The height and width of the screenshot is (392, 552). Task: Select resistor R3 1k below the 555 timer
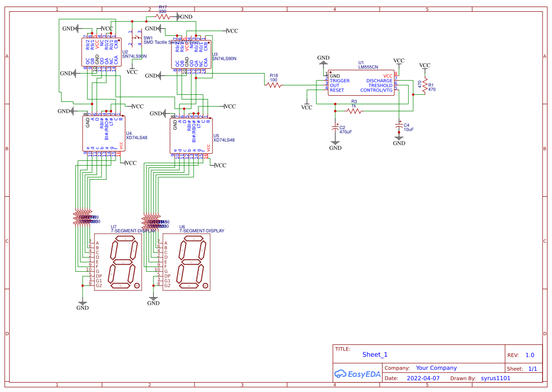[354, 112]
